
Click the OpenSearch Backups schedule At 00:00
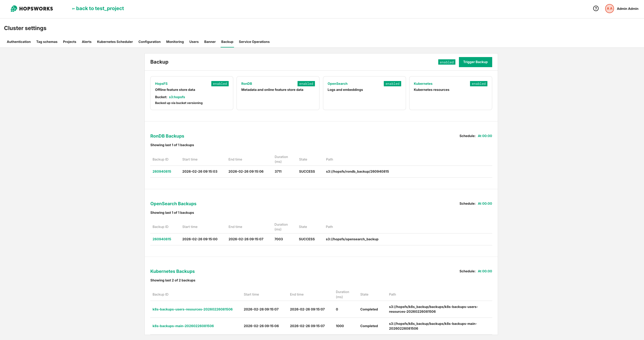485,204
